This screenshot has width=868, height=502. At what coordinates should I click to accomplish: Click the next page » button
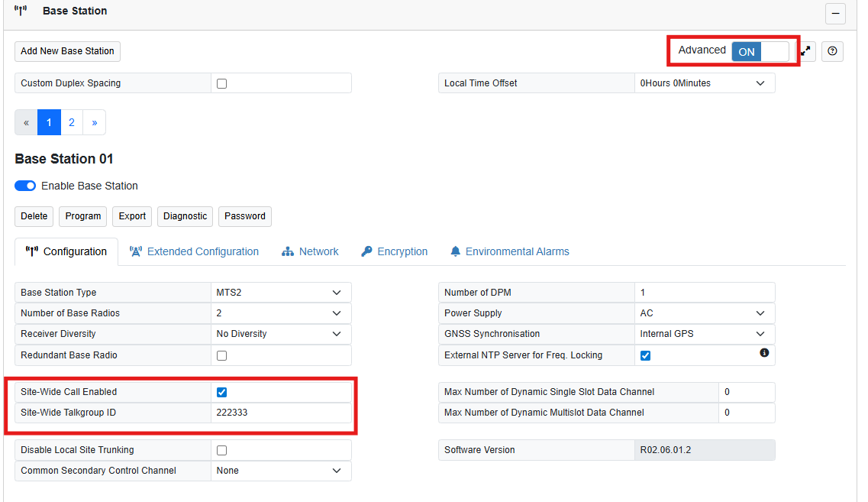click(94, 122)
